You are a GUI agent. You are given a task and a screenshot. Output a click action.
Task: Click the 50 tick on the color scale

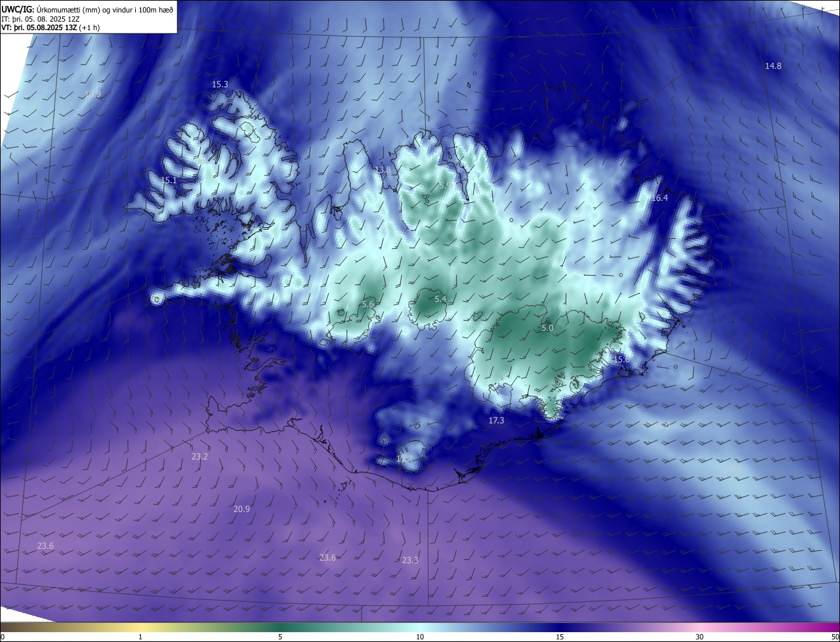point(835,637)
